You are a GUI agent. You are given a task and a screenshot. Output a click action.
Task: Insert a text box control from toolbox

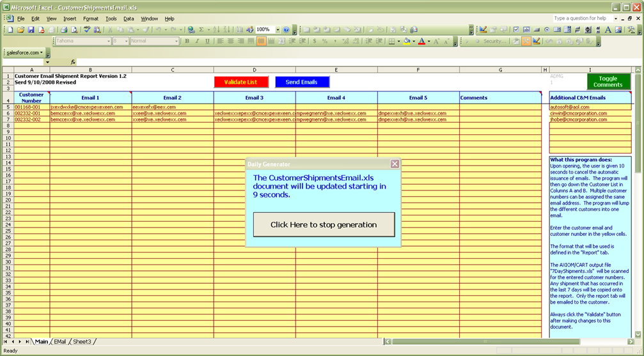coord(526,29)
